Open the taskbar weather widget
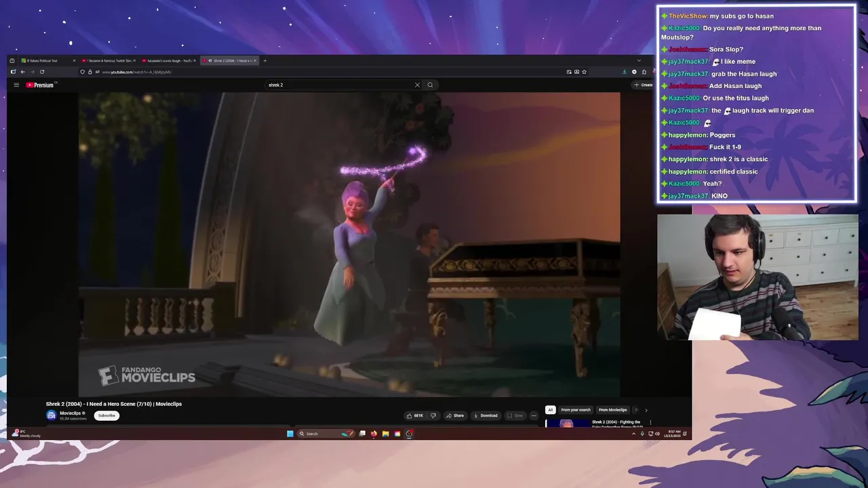 tap(27, 434)
